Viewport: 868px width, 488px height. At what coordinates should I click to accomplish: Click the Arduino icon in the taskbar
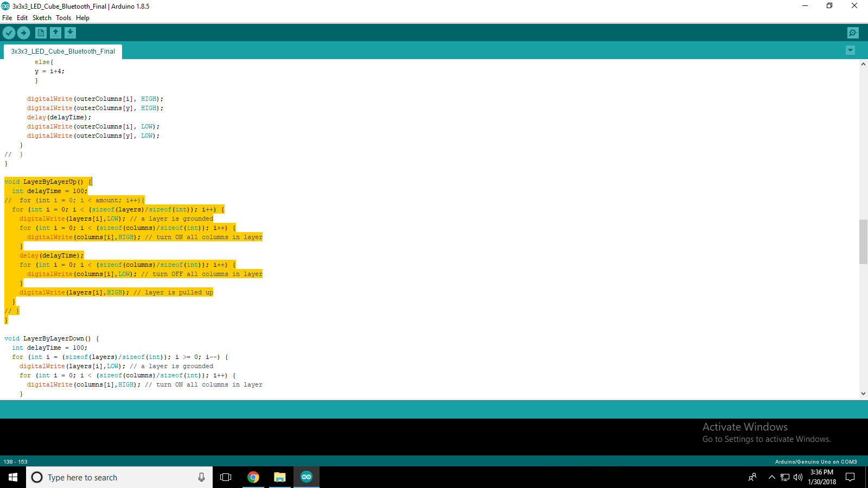point(307,477)
